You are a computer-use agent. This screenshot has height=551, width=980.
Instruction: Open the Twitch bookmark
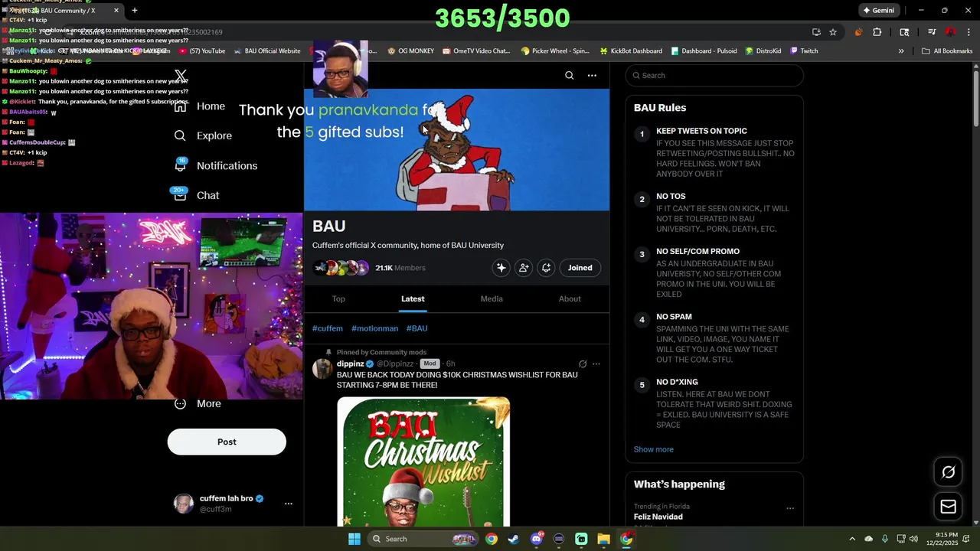(804, 51)
